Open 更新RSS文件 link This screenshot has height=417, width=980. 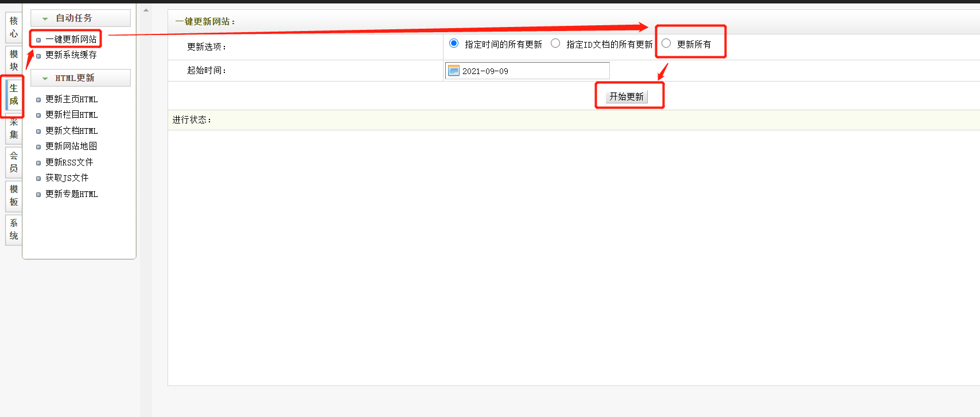(x=69, y=162)
